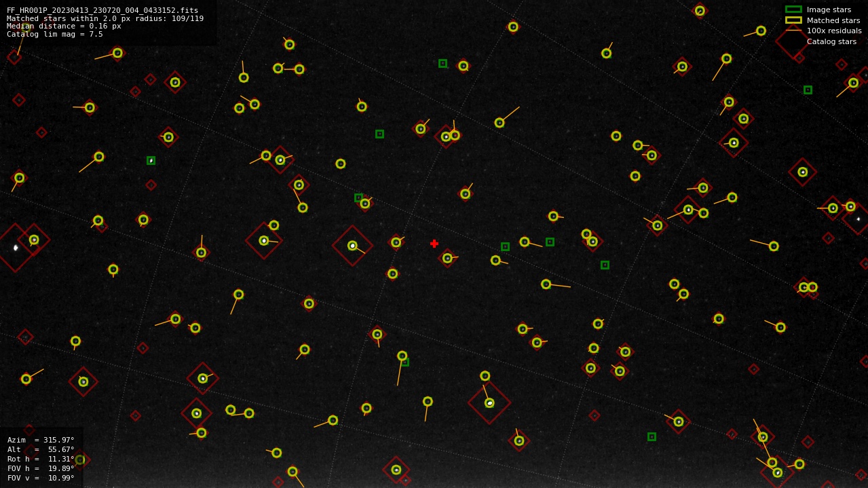This screenshot has width=868, height=488.
Task: Click the 'Rot h = 11.31°' readout
Action: [41, 459]
